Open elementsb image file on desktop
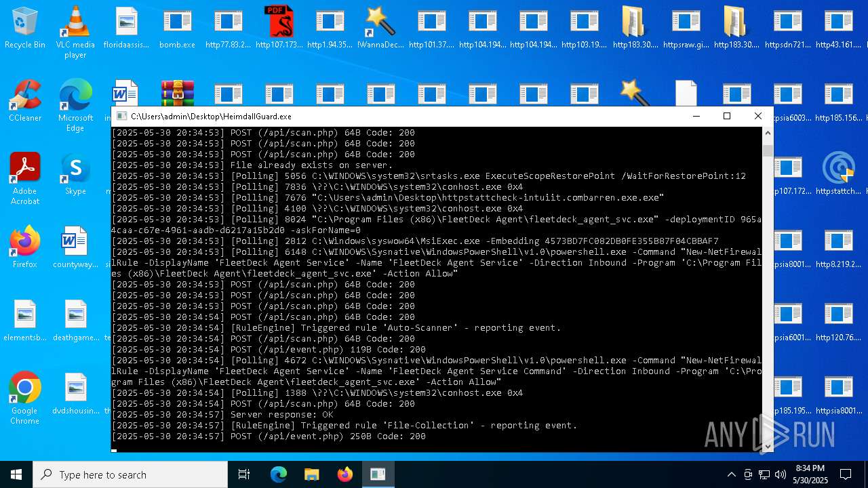 point(25,321)
